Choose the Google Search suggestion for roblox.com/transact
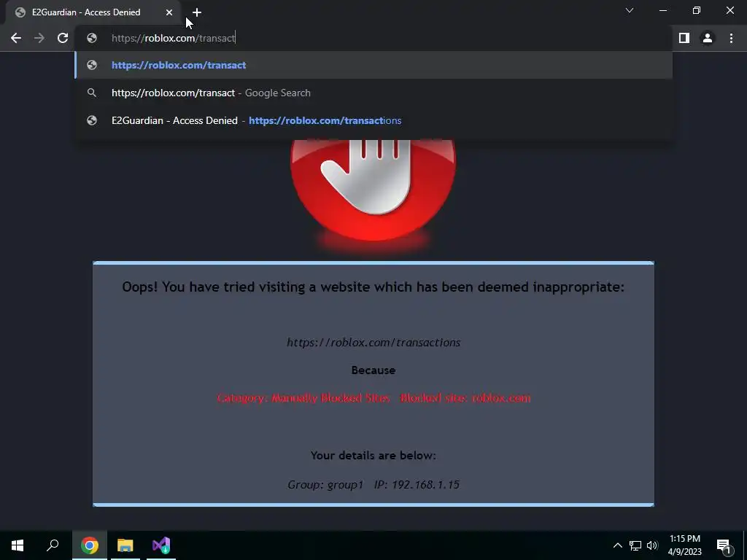The image size is (747, 560). click(374, 93)
